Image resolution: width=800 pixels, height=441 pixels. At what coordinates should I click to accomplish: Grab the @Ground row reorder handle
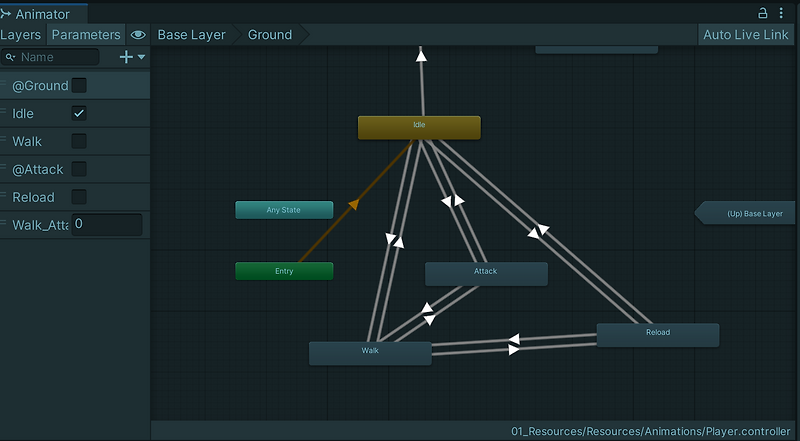pyautogui.click(x=4, y=83)
